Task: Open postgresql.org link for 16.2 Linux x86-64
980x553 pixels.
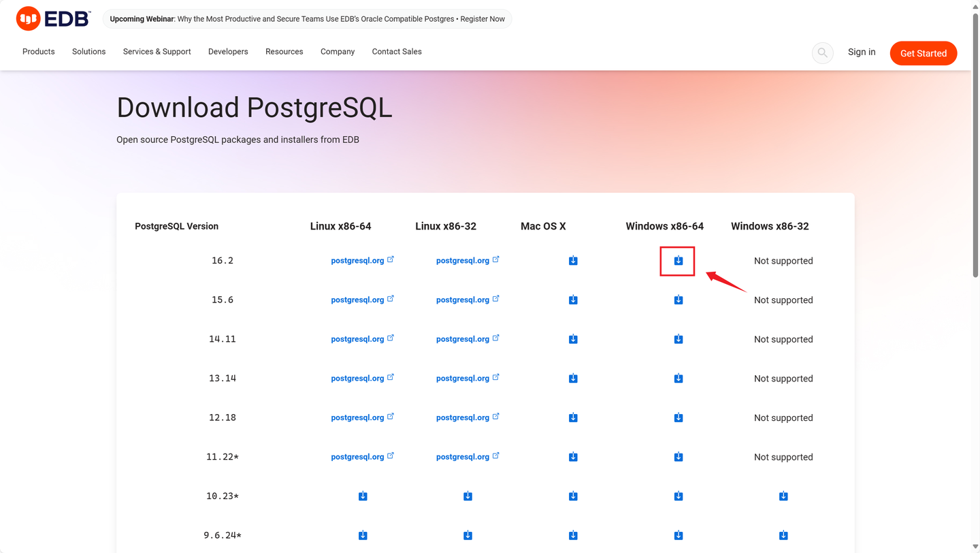Action: [363, 261]
